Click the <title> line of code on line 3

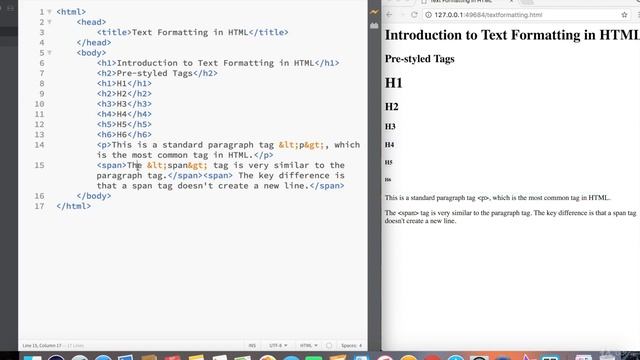click(192, 32)
